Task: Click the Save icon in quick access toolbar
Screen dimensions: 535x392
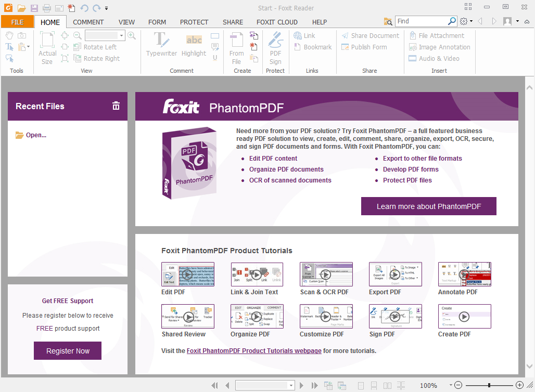Action: tap(34, 8)
